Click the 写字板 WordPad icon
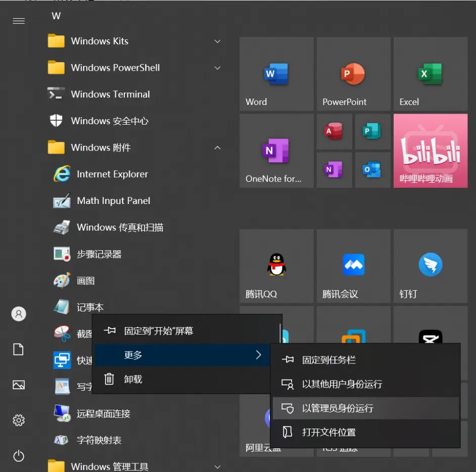 [62, 387]
